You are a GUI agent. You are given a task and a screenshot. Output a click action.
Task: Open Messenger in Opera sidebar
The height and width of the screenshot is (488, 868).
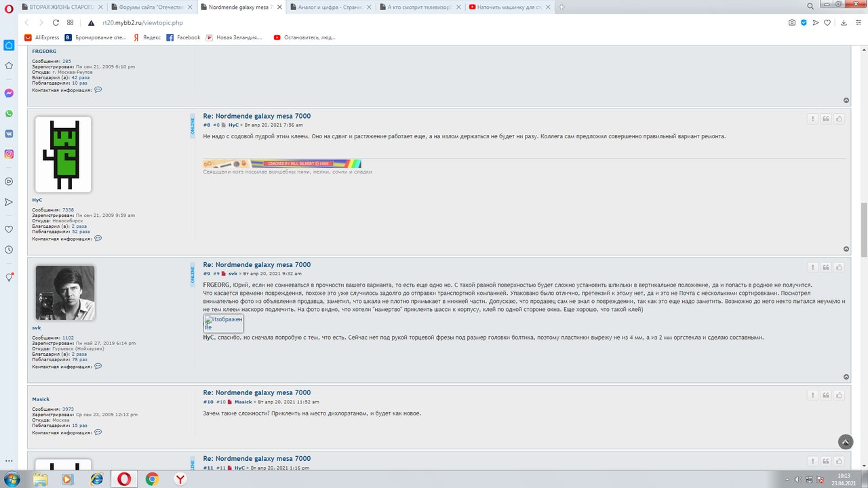[x=9, y=93]
